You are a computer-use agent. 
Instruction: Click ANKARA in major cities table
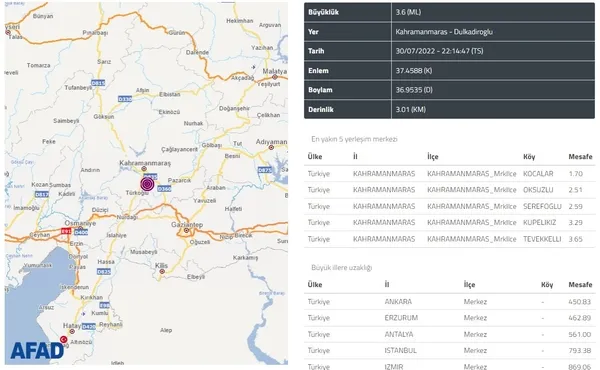point(398,302)
